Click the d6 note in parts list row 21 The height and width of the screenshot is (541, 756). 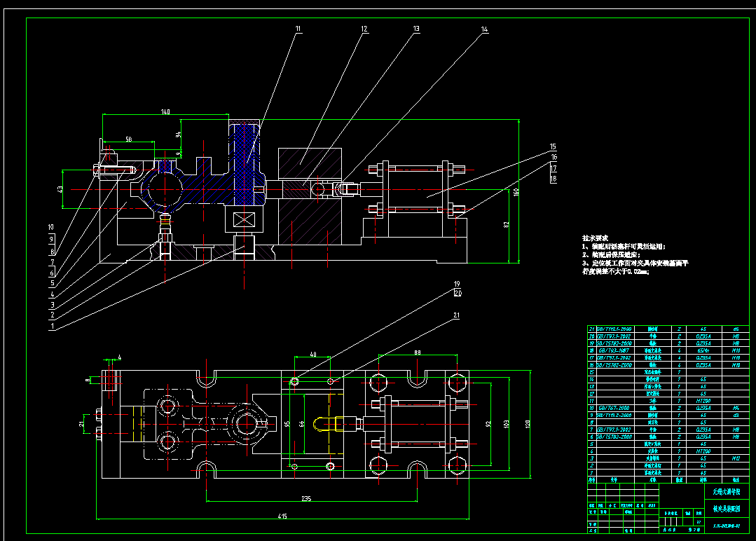[x=736, y=329]
